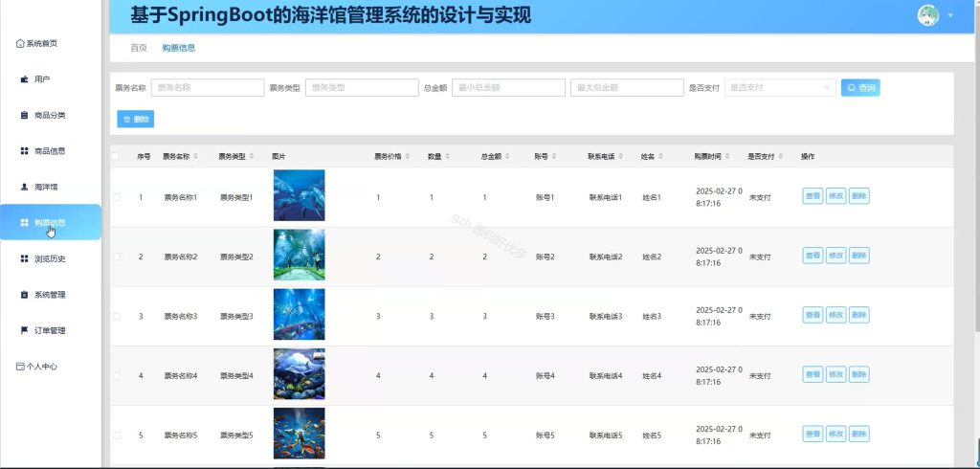Viewport: 980px width, 469px height.
Task: Open the shark image in row 4
Action: point(299,374)
